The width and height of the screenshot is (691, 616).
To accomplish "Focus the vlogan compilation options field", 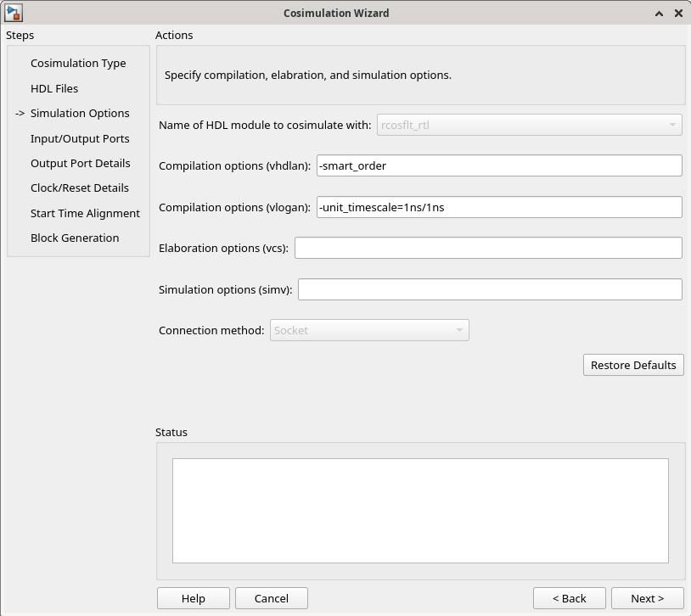I will point(498,208).
